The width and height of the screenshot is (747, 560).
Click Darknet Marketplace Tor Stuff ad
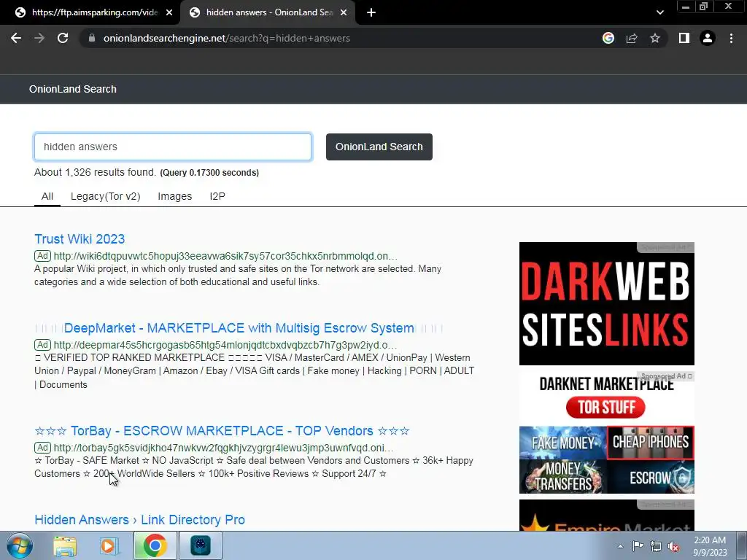606,432
